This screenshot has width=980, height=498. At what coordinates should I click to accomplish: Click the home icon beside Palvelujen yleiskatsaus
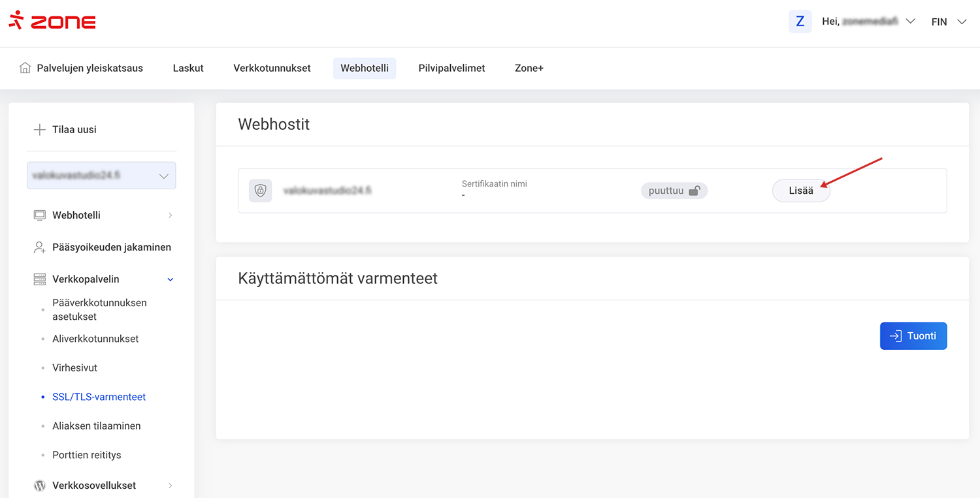25,68
